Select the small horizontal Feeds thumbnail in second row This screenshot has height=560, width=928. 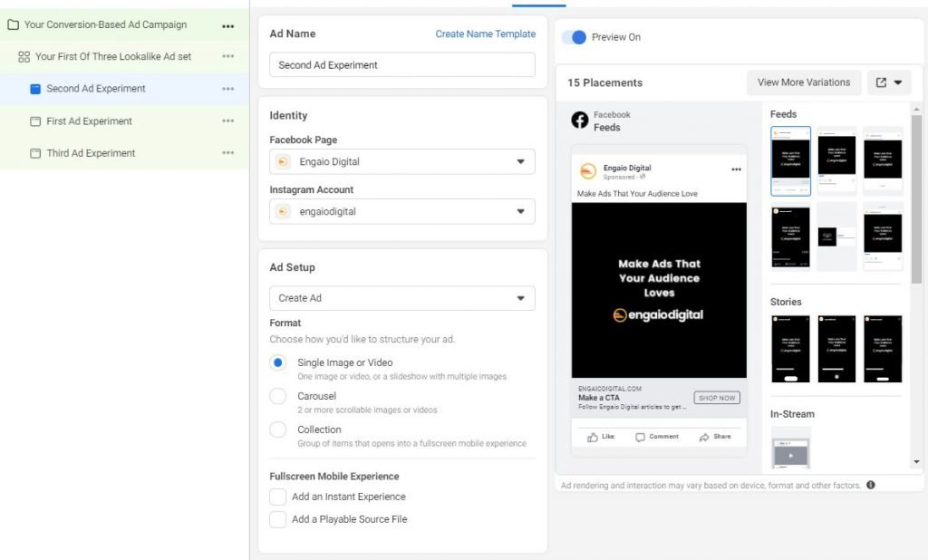point(836,237)
